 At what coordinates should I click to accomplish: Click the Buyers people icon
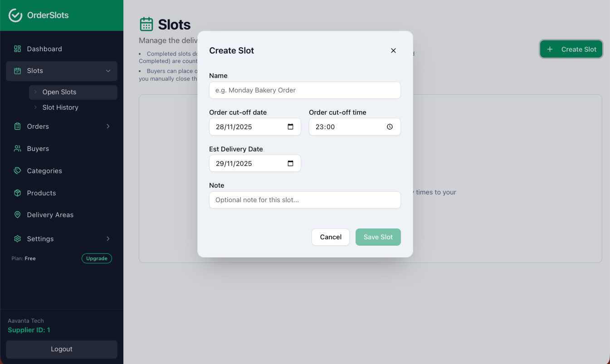[x=17, y=148]
